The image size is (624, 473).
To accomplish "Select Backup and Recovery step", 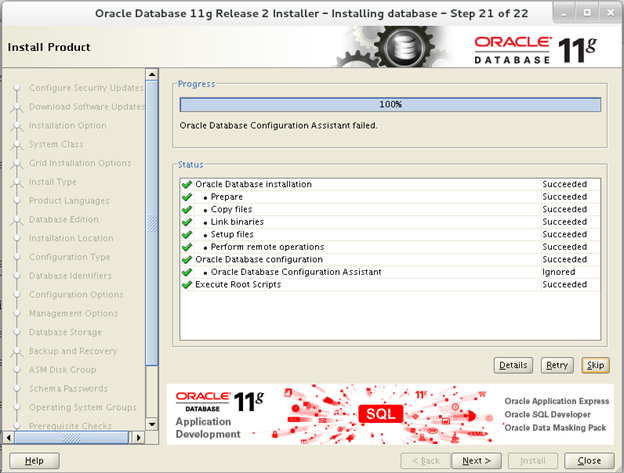I will pos(73,351).
